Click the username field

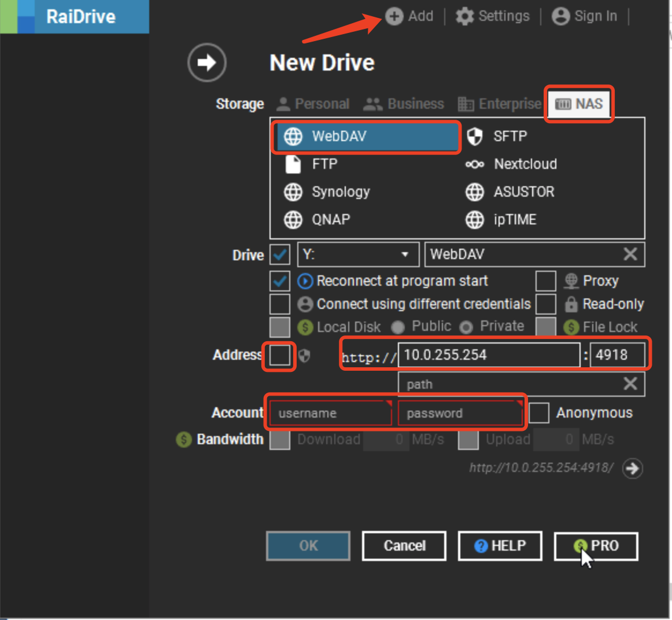point(330,413)
